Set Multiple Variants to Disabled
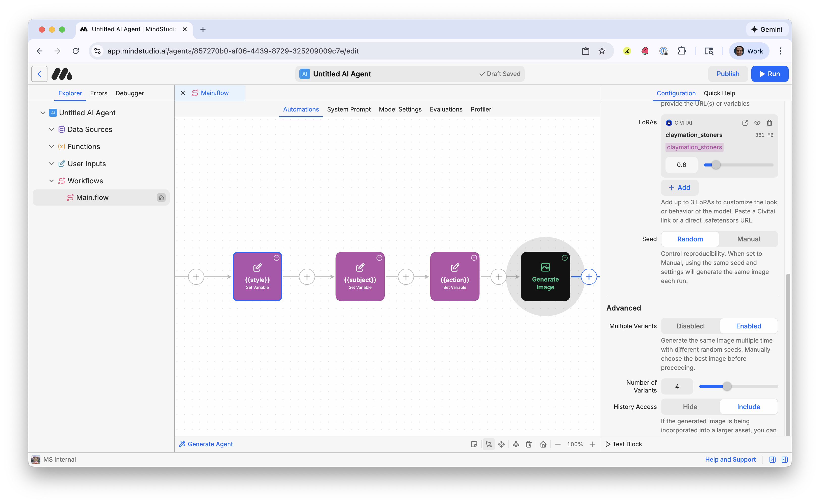Screen dimensions: 820x504 (690, 326)
